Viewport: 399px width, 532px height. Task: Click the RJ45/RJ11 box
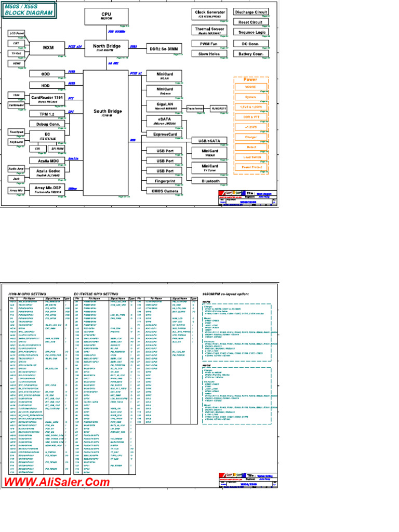click(219, 109)
